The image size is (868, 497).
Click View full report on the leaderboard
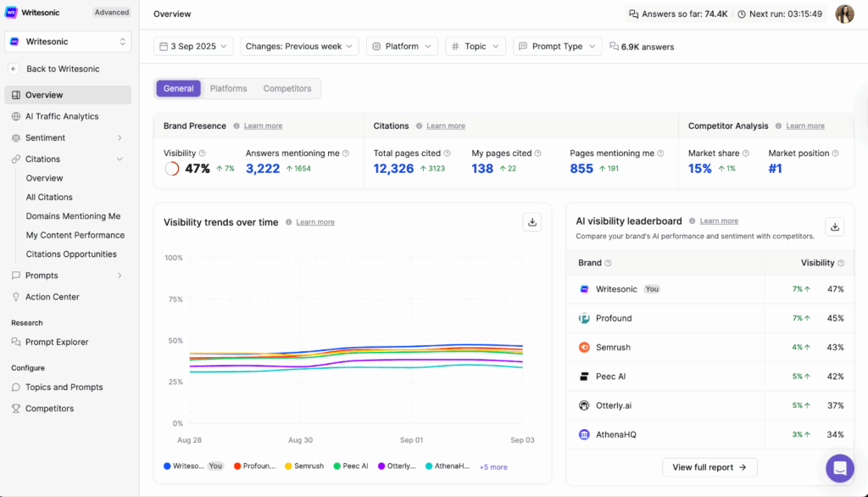(x=709, y=467)
